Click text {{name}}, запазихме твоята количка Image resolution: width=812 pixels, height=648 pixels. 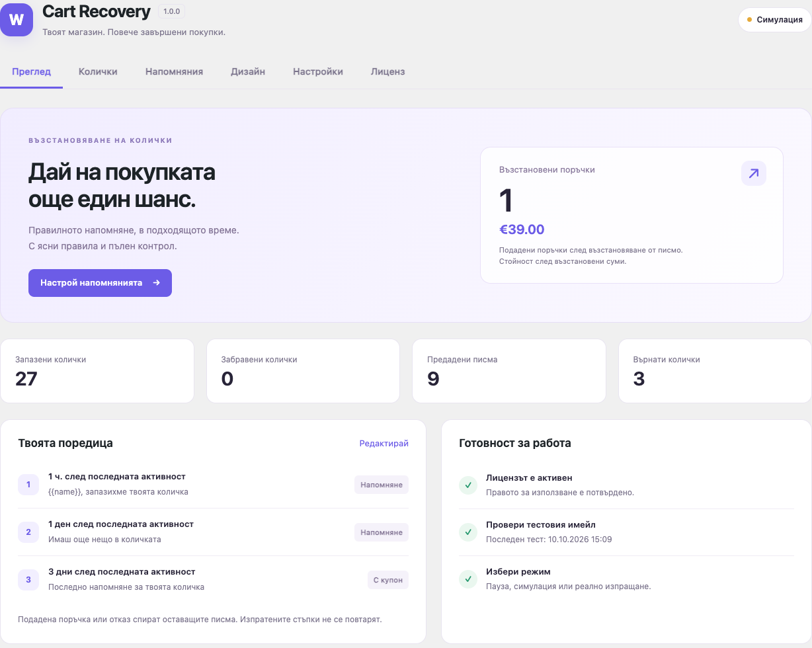pos(118,492)
